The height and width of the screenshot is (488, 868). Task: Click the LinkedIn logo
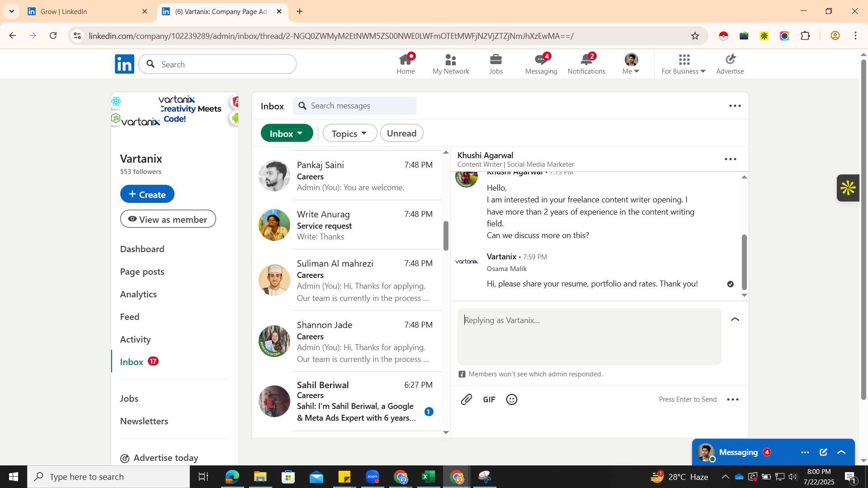(x=124, y=64)
